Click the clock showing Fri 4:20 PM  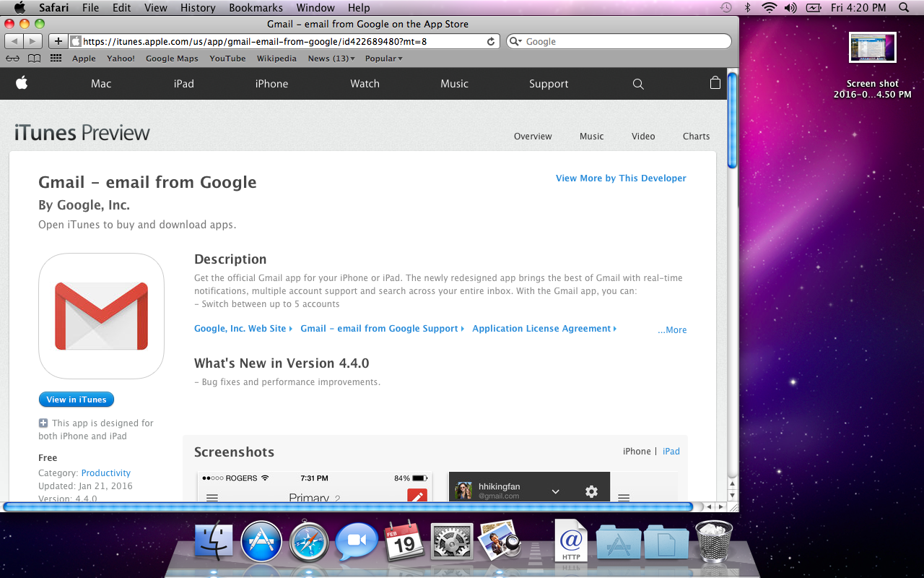point(858,7)
